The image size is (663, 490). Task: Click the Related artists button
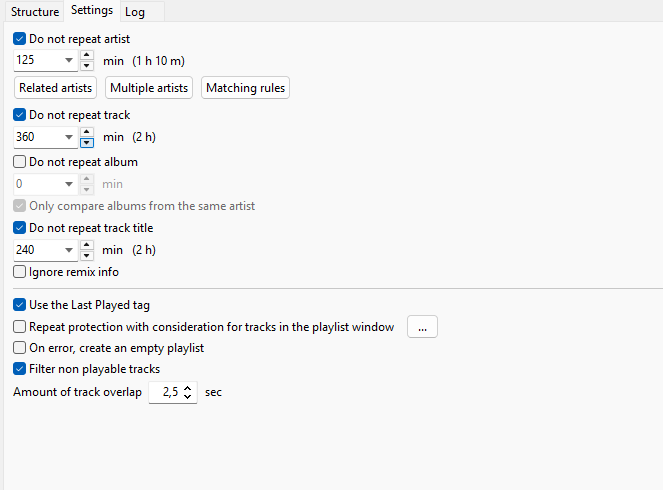pyautogui.click(x=55, y=88)
